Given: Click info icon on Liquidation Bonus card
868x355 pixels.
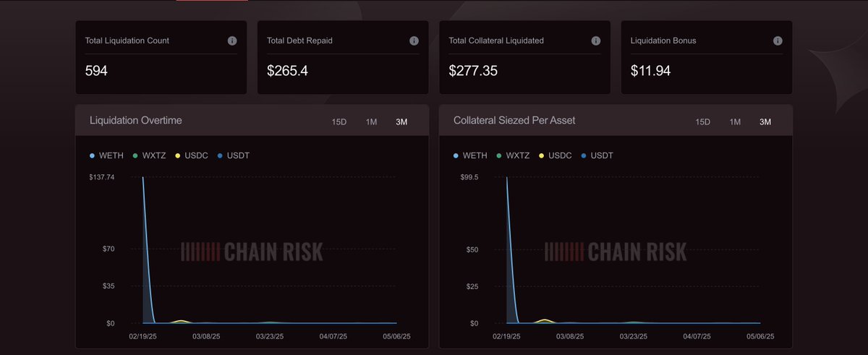Looking at the screenshot, I should pyautogui.click(x=778, y=41).
